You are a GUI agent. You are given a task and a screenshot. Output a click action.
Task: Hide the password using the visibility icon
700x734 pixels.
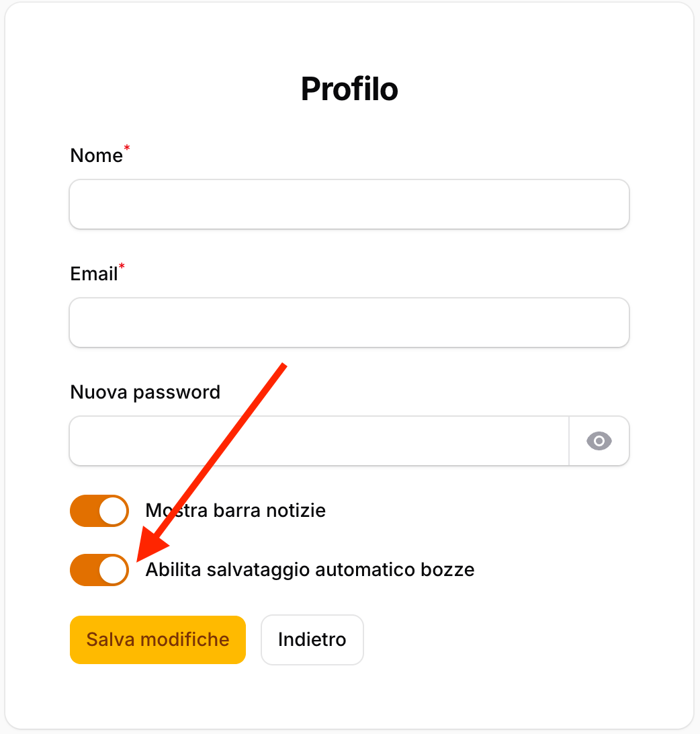[x=599, y=441]
